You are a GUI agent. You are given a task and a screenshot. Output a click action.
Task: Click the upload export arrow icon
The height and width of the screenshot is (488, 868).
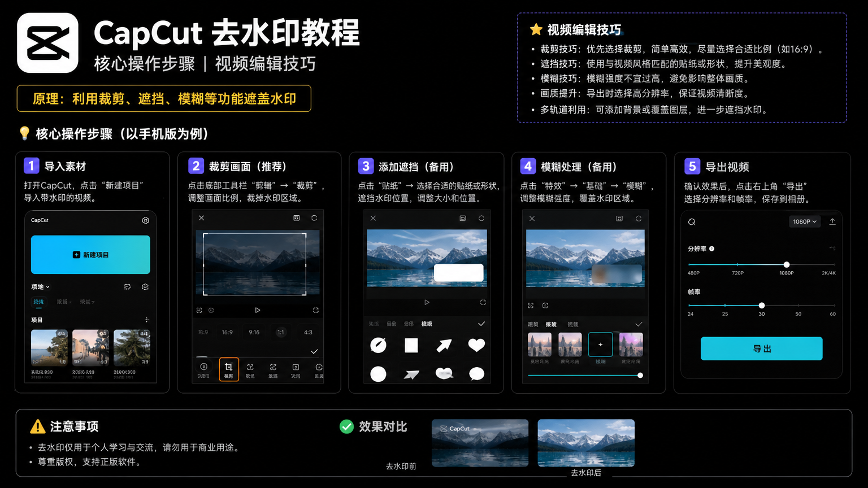coord(832,221)
